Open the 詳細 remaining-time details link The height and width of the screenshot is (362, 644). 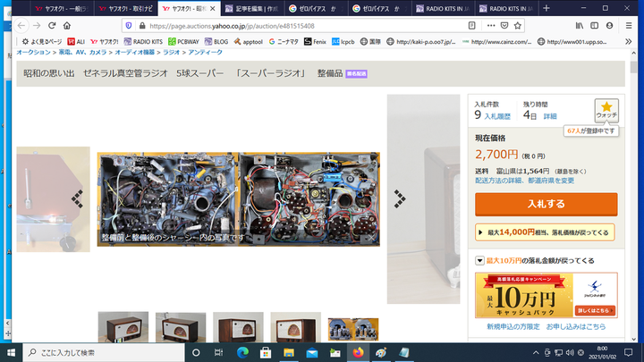coord(549,116)
